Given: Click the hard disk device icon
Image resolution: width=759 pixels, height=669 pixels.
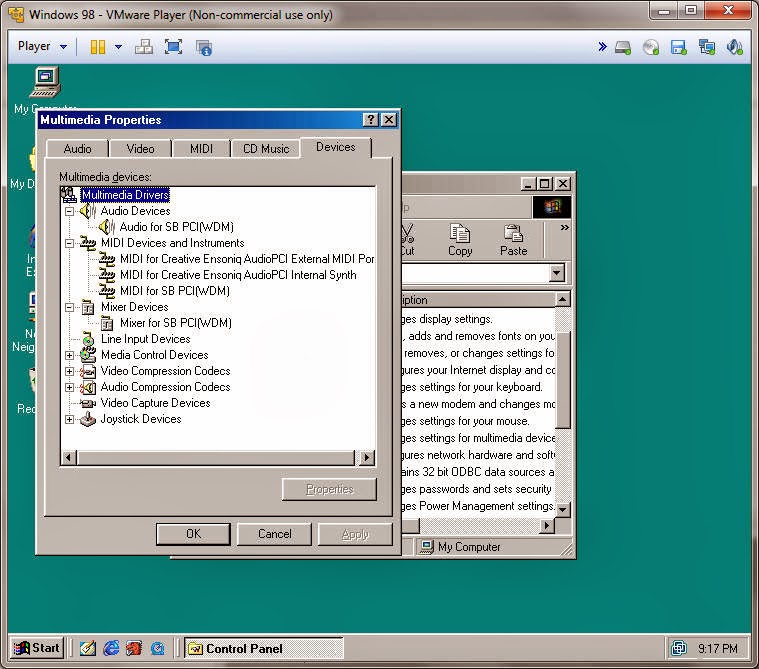Looking at the screenshot, I should 623,47.
